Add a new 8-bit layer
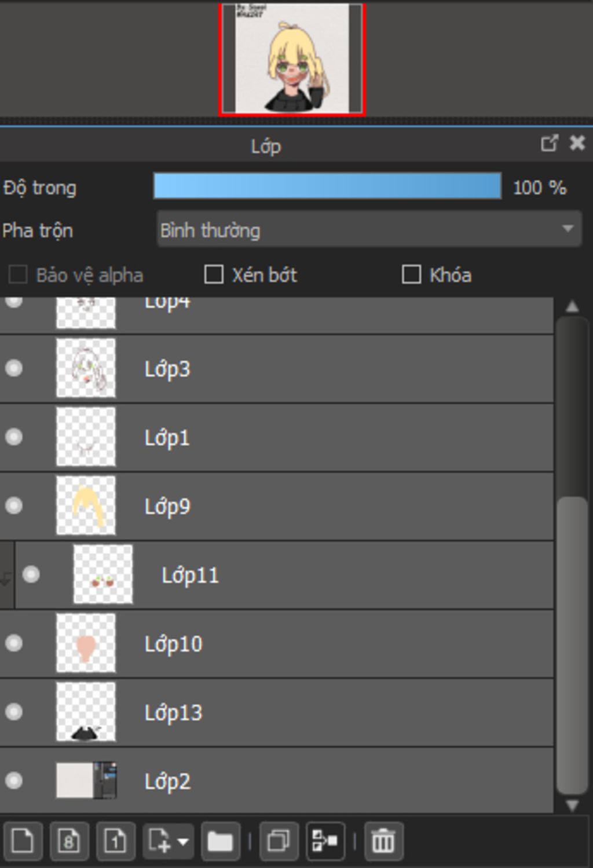Image resolution: width=593 pixels, height=868 pixels. [69, 840]
